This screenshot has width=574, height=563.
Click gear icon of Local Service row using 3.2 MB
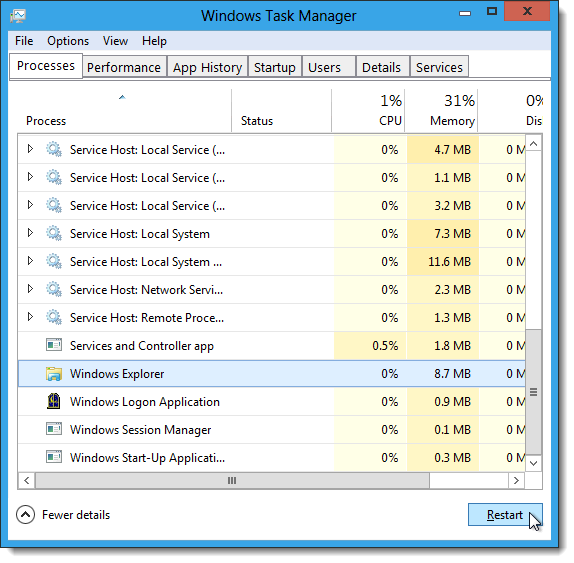(54, 205)
